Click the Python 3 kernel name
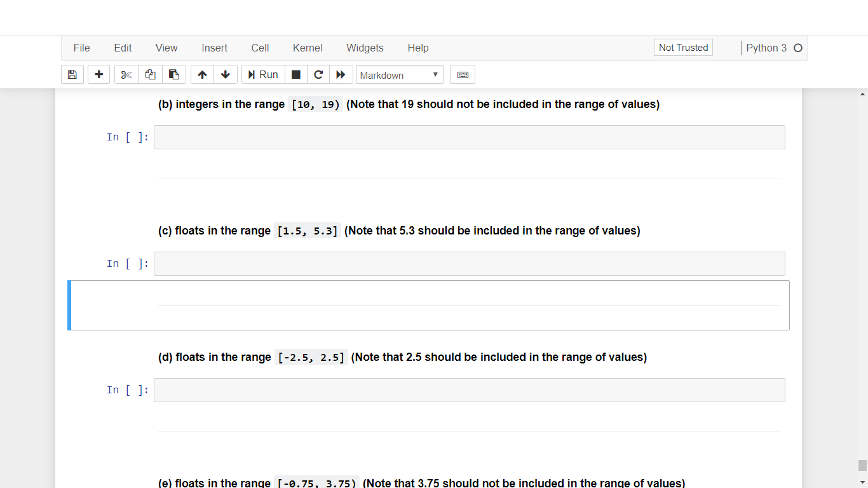Viewport: 868px width, 488px height. [766, 48]
